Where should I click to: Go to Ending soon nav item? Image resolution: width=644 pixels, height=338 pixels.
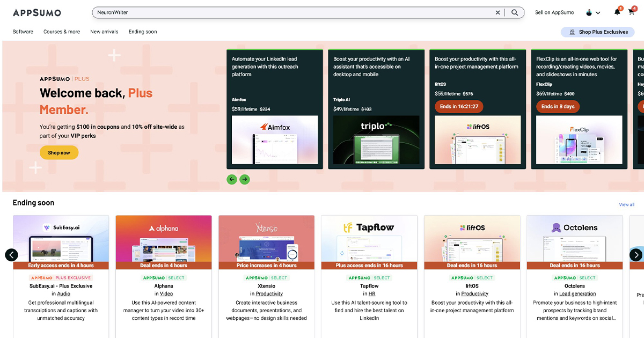[143, 32]
